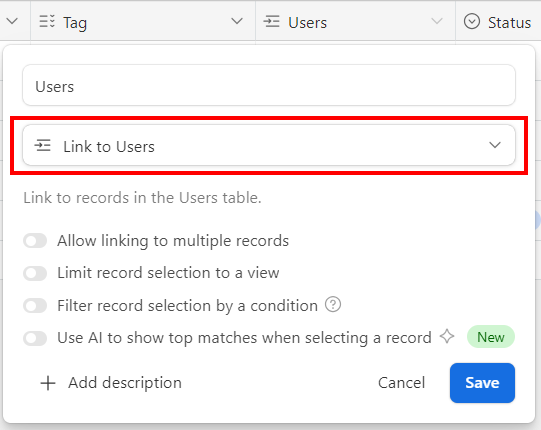Click the AI sparkle icon next to top matches

tap(447, 336)
